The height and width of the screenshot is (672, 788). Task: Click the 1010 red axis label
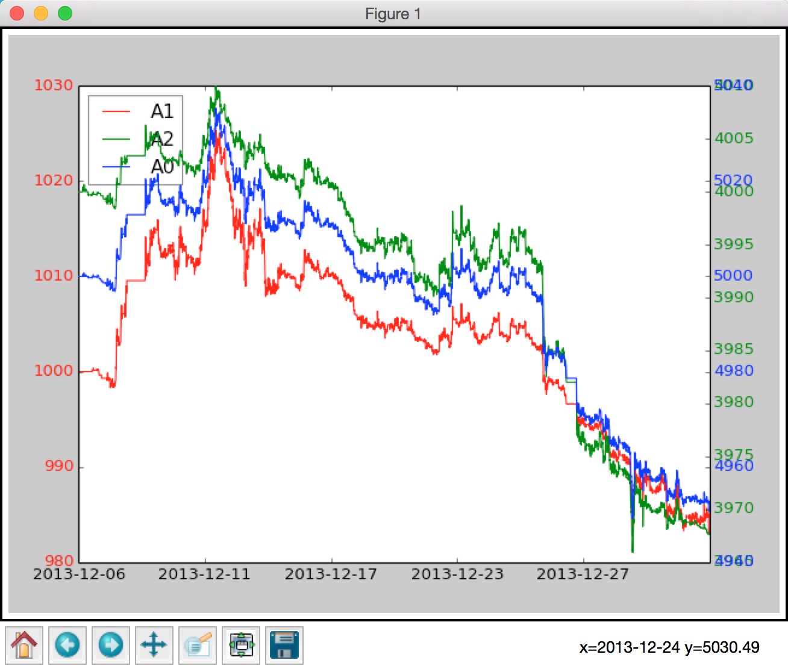[54, 276]
